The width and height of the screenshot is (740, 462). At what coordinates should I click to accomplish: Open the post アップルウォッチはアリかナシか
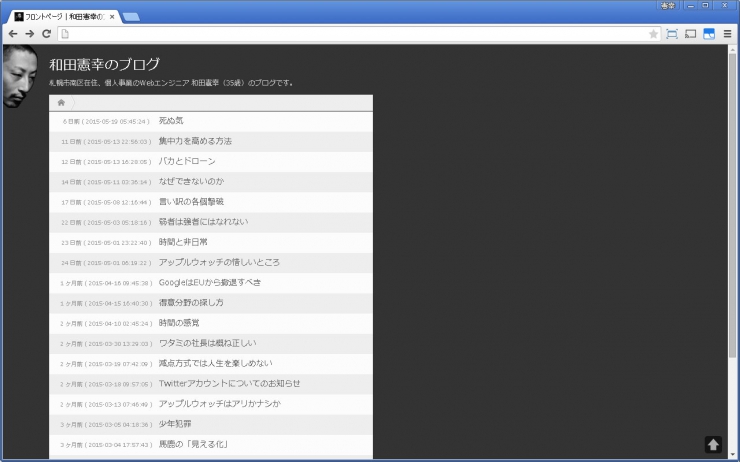point(220,404)
